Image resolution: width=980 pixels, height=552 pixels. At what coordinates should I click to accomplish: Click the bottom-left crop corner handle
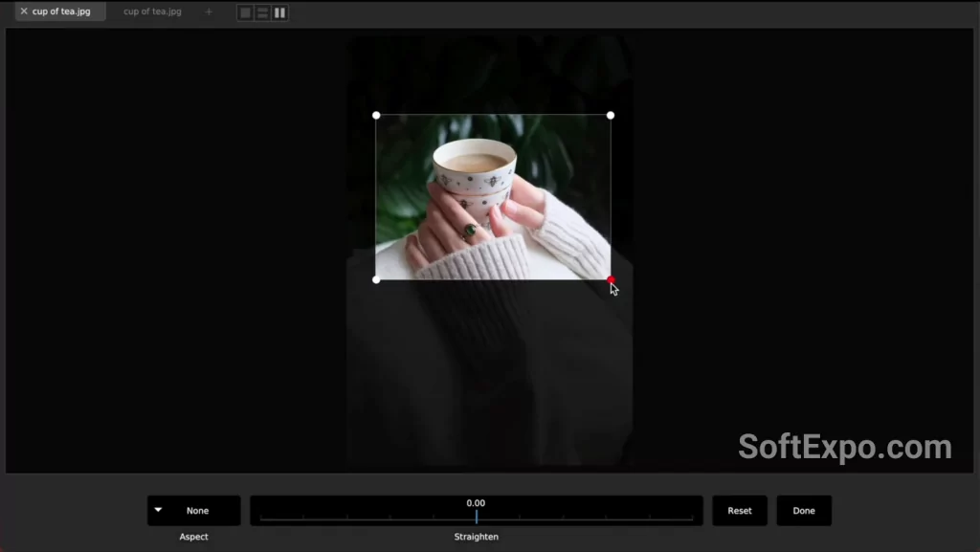click(x=375, y=279)
